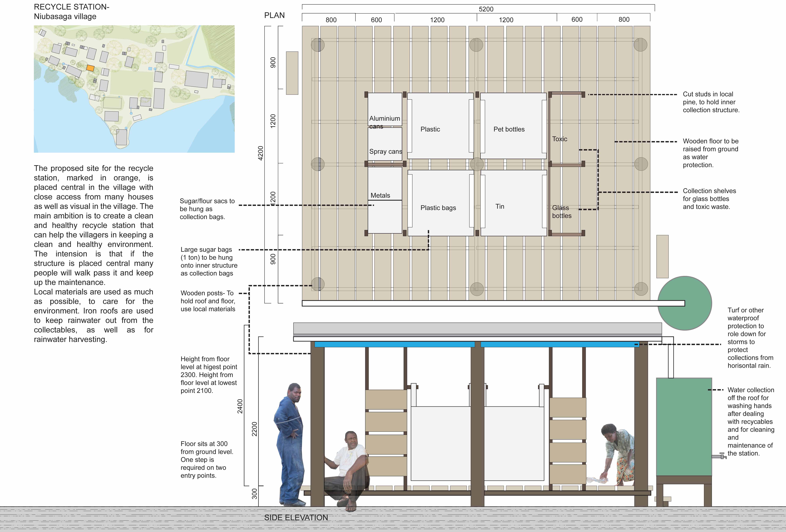The height and width of the screenshot is (532, 786).
Task: Click the green water tank in elevation
Action: [684, 427]
